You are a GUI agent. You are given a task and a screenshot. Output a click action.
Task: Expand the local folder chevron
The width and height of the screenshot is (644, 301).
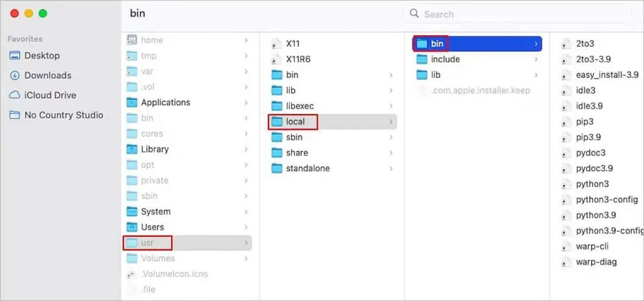tap(391, 122)
